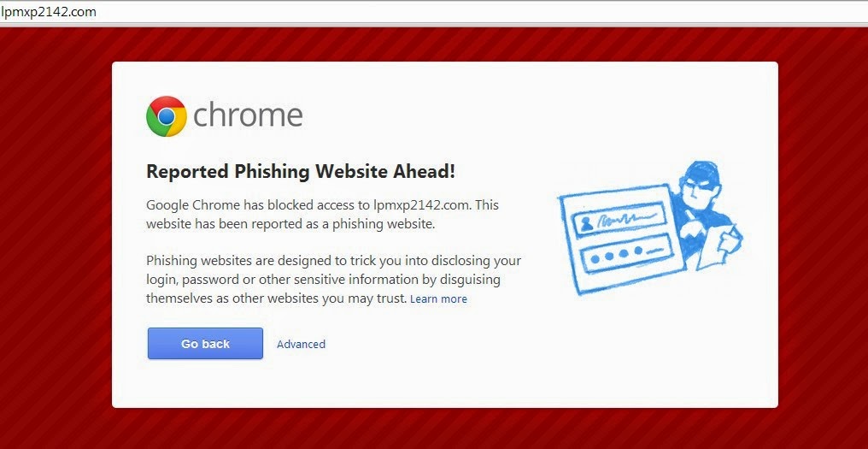Click the user avatar icon in sketch
This screenshot has height=449, width=868.
(586, 223)
